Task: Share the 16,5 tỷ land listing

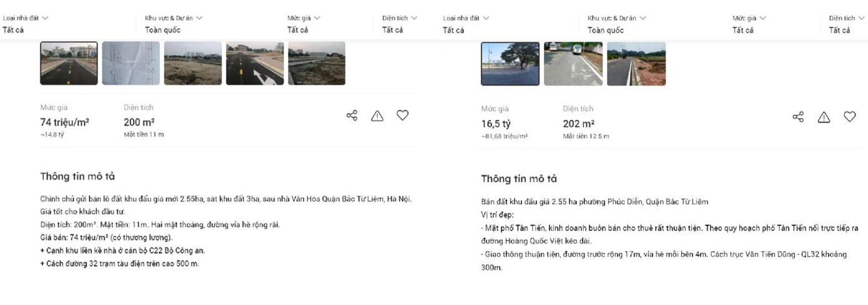Action: coord(798,117)
